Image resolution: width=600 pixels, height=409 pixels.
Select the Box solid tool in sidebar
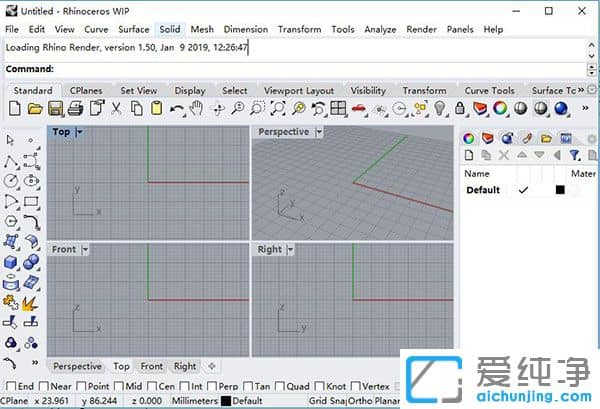click(x=11, y=262)
